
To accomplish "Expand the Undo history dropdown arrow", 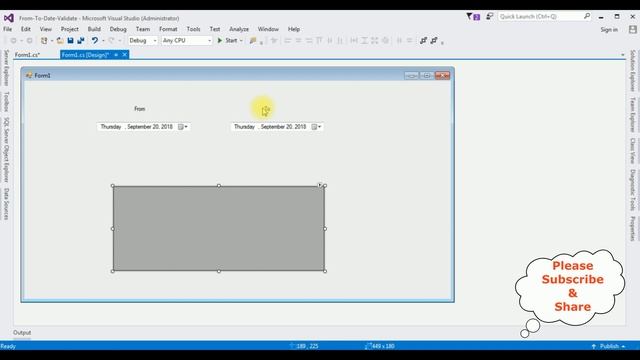I will 103,40.
